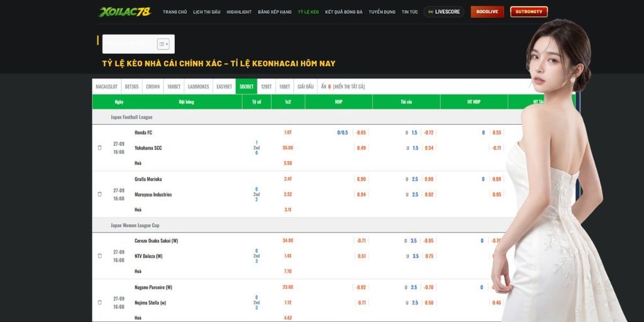This screenshot has height=322, width=644.
Task: Click the trash icon for Grulla Morioka match
Action: pos(99,194)
